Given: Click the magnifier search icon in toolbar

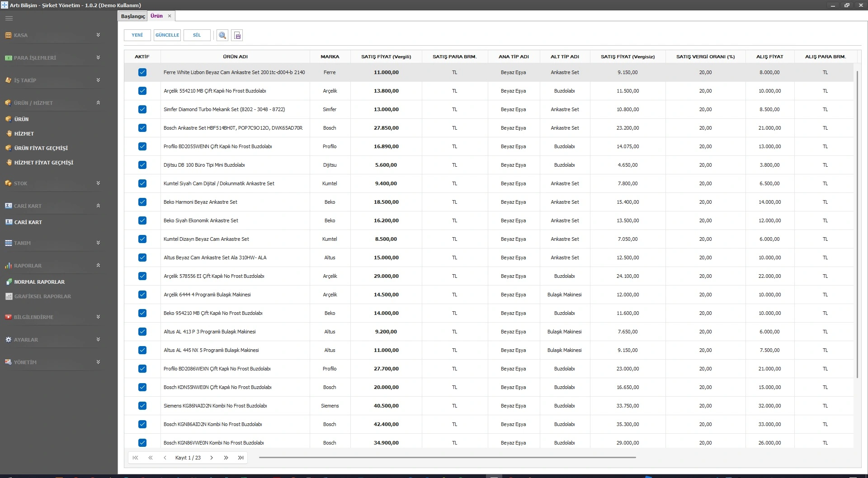Looking at the screenshot, I should pyautogui.click(x=222, y=35).
